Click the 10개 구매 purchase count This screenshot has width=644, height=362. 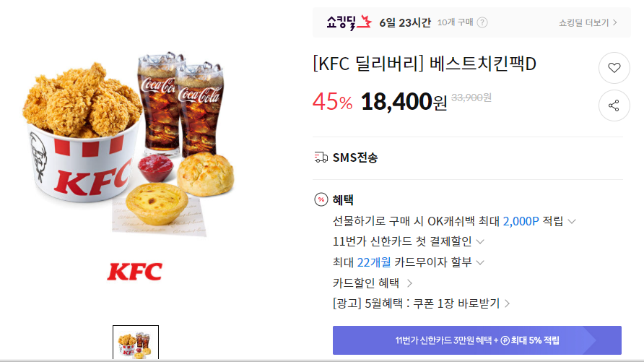(x=455, y=22)
